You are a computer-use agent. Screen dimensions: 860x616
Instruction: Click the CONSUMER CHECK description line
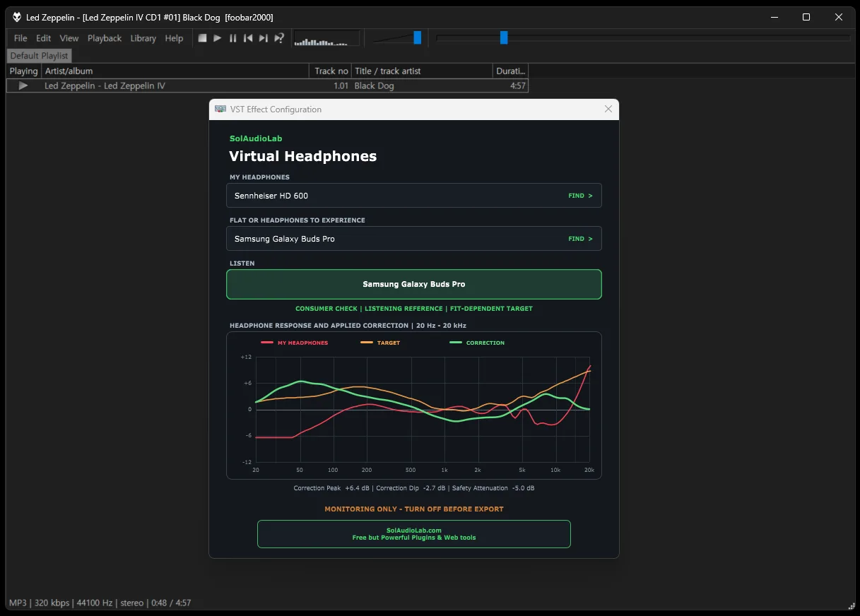pos(414,309)
